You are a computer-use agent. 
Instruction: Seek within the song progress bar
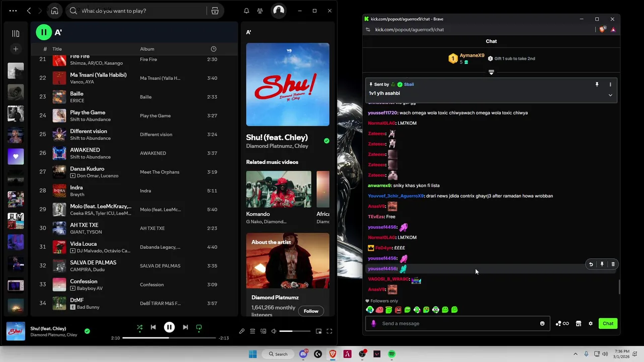point(169,338)
